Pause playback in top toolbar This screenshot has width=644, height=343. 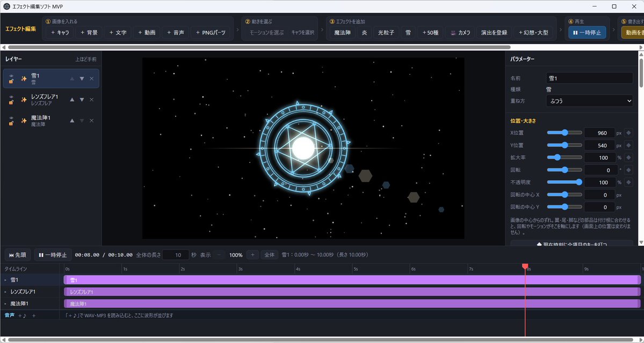587,32
